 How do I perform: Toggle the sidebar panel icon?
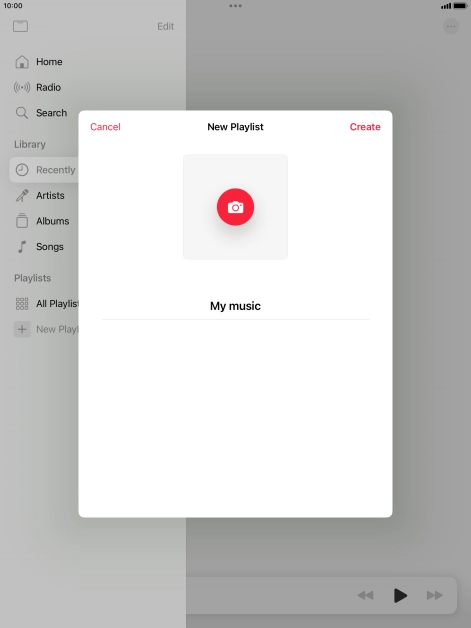coord(20,26)
